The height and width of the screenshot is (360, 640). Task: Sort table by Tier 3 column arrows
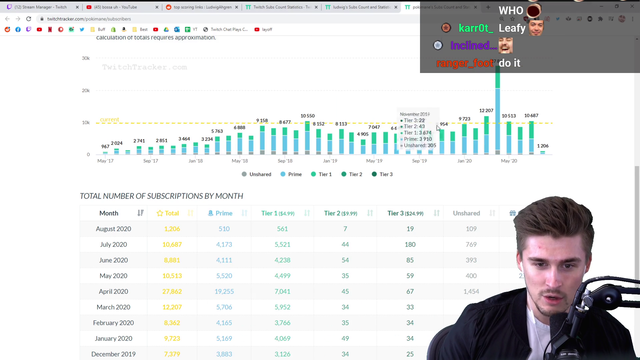(x=436, y=213)
